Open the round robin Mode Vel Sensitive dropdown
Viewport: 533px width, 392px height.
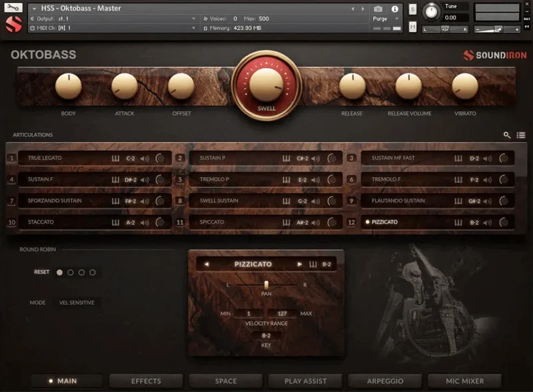pos(77,303)
